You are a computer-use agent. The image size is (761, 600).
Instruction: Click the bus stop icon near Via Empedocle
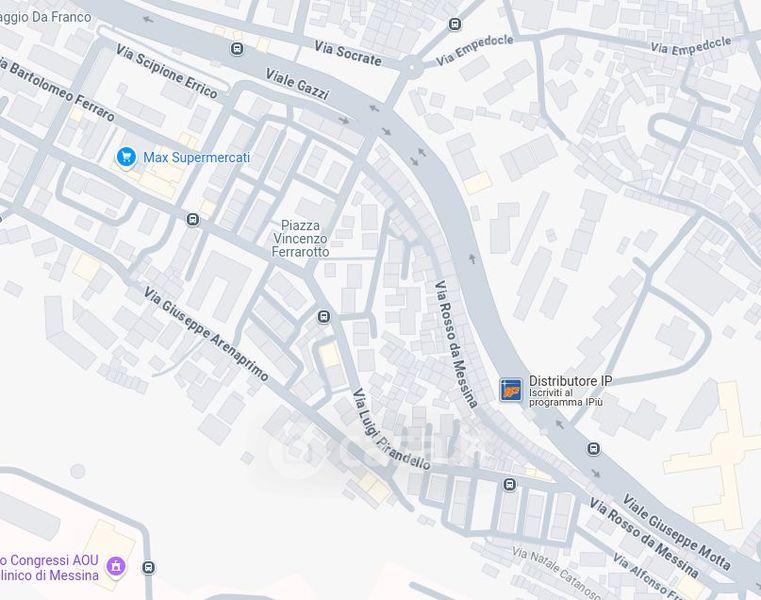click(x=455, y=24)
